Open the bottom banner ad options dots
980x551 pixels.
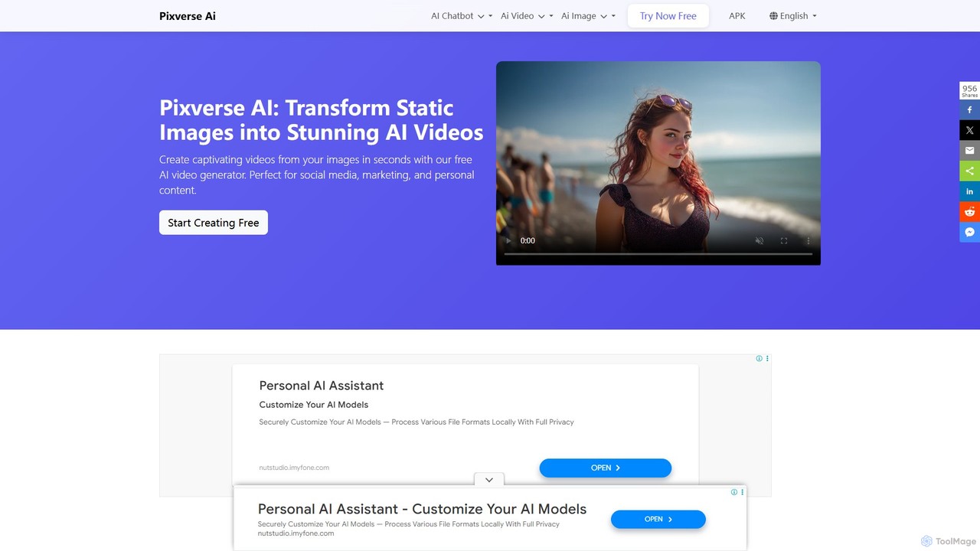[x=742, y=492]
